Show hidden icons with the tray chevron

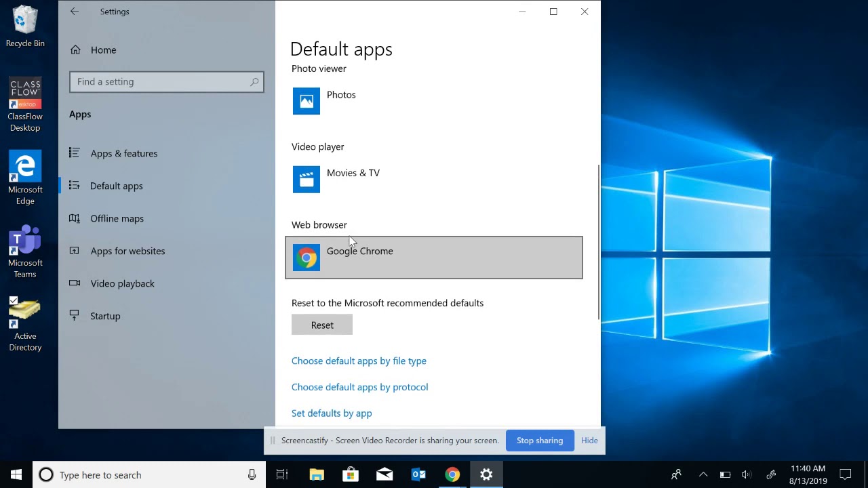[703, 474]
